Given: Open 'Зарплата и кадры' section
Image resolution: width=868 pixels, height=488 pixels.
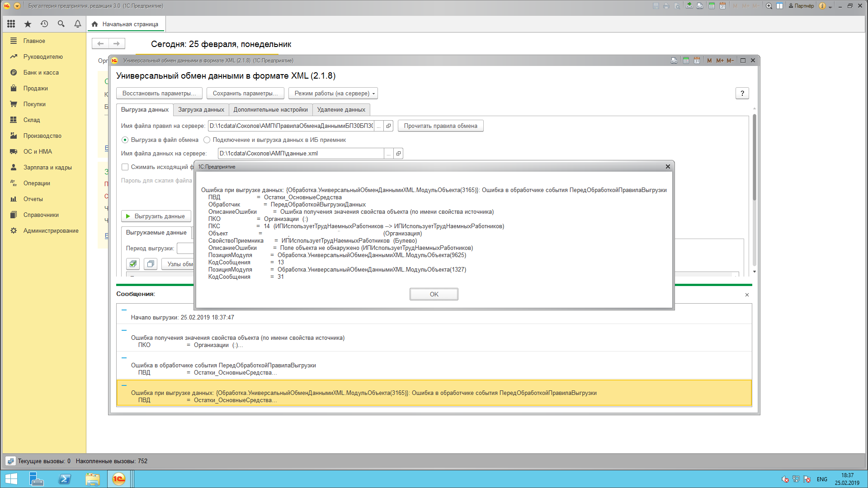Looking at the screenshot, I should coord(47,168).
